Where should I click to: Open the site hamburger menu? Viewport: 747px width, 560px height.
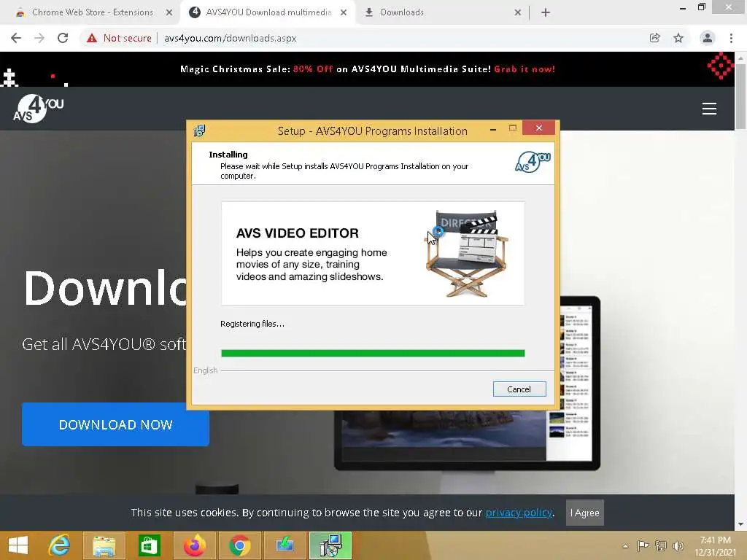(709, 109)
